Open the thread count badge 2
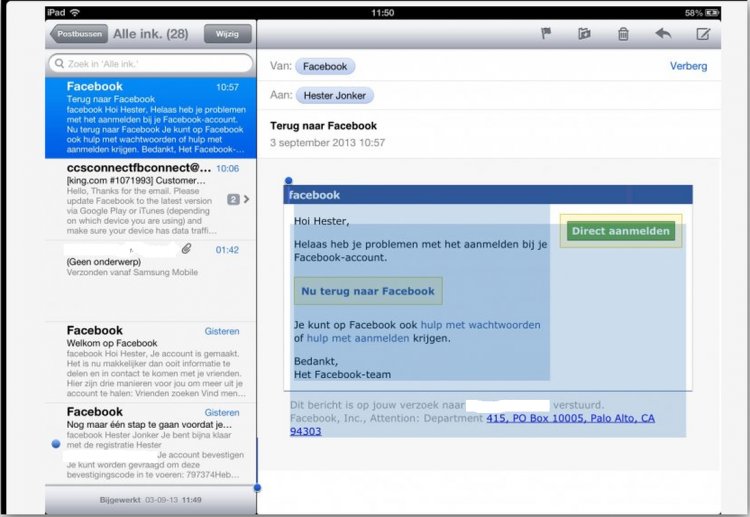The height and width of the screenshot is (517, 750). point(233,199)
